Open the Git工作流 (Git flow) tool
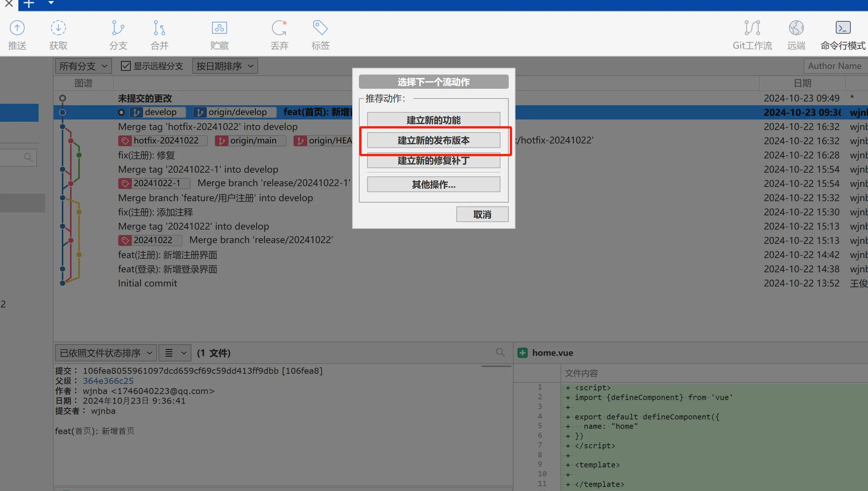 click(752, 28)
